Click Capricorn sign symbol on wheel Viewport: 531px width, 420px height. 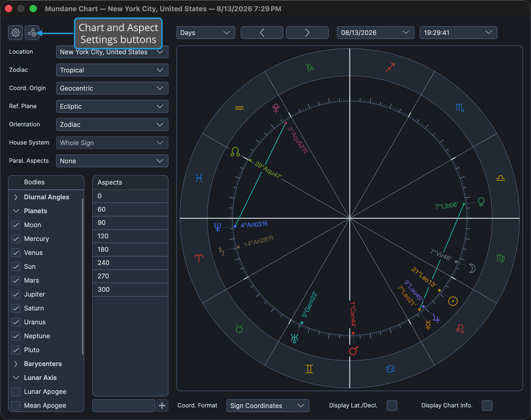click(x=309, y=67)
